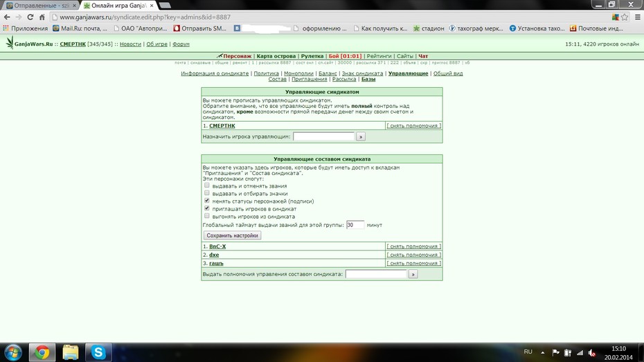Screen dimensions: 644x362
Task: Click снять полномочия for СМЕРТНК
Action: coord(413,125)
